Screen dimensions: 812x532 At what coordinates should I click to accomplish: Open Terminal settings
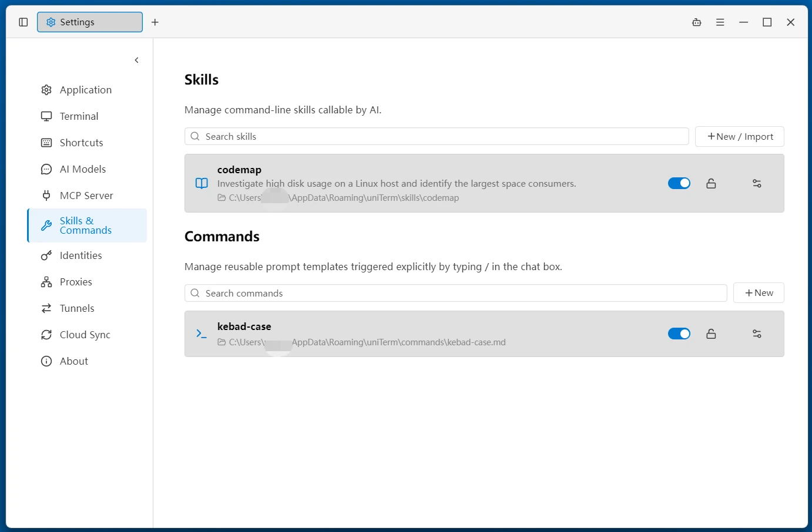point(87,116)
